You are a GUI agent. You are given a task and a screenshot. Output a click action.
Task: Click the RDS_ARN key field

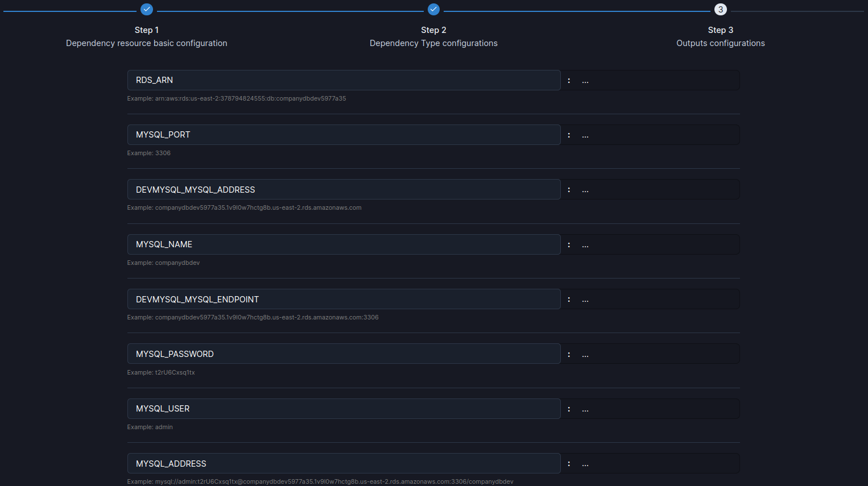(344, 80)
